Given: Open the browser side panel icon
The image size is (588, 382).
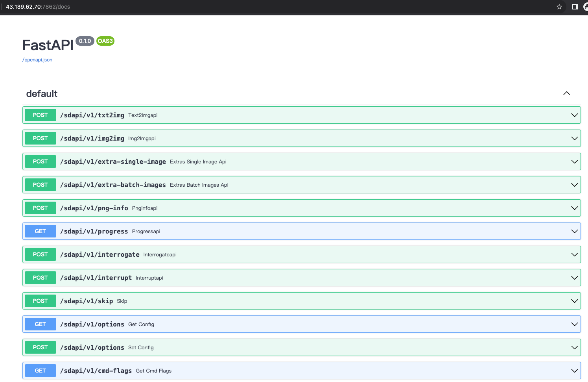Looking at the screenshot, I should pyautogui.click(x=575, y=7).
